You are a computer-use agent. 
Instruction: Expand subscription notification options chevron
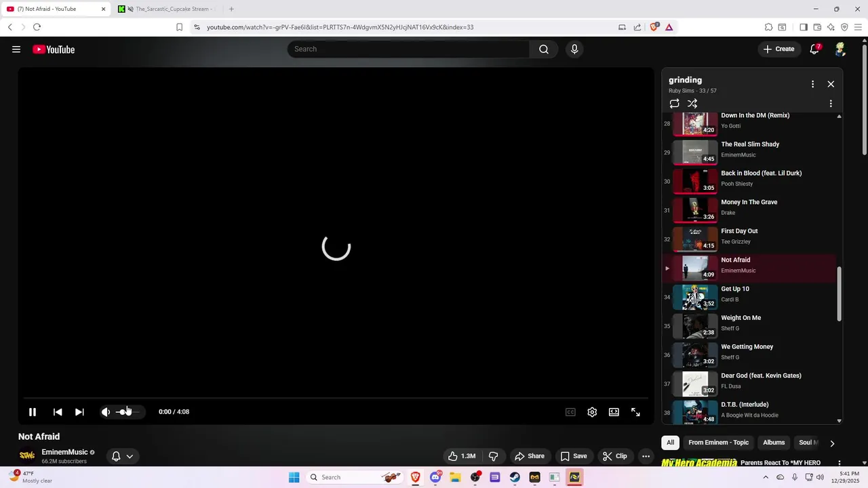pyautogui.click(x=130, y=456)
